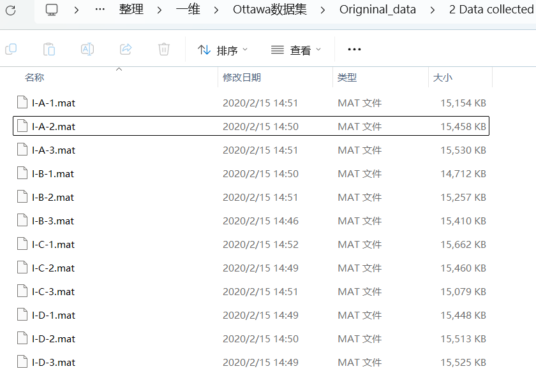
Task: Navigate to Originanl_data breadcrumb folder
Action: pos(377,10)
